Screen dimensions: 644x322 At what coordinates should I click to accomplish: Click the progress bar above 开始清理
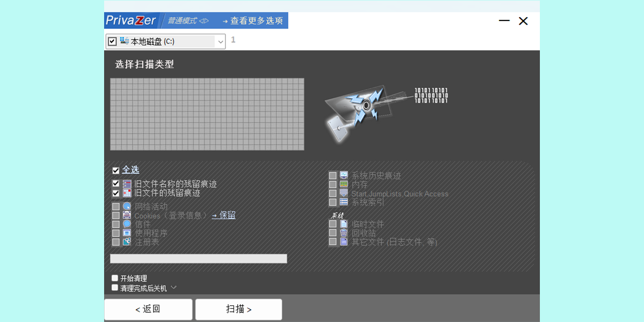tap(199, 258)
